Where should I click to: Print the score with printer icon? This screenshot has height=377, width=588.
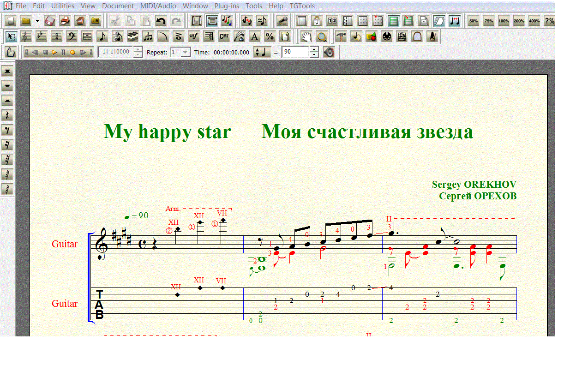(65, 21)
